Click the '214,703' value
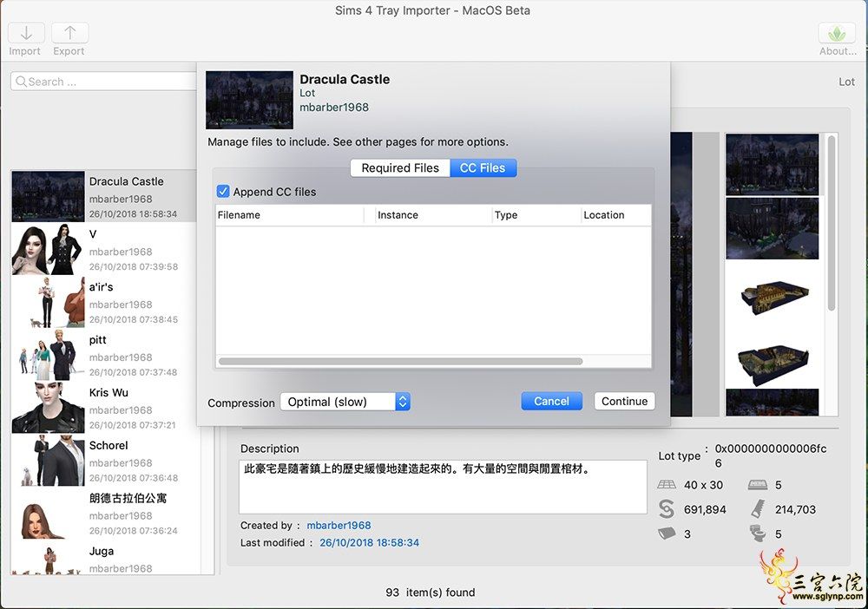Image resolution: width=868 pixels, height=609 pixels. click(x=795, y=509)
